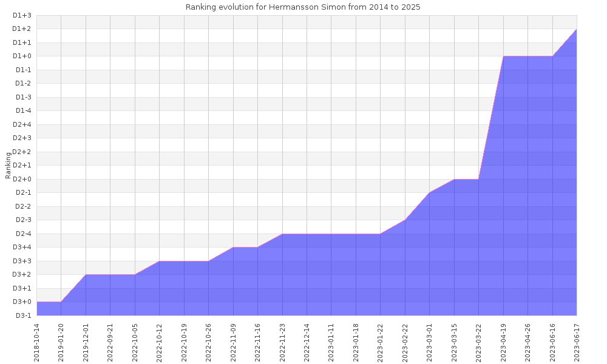607x364 pixels.
Task: Select the 2018-10-14 x-axis date label
Action: pyautogui.click(x=36, y=342)
